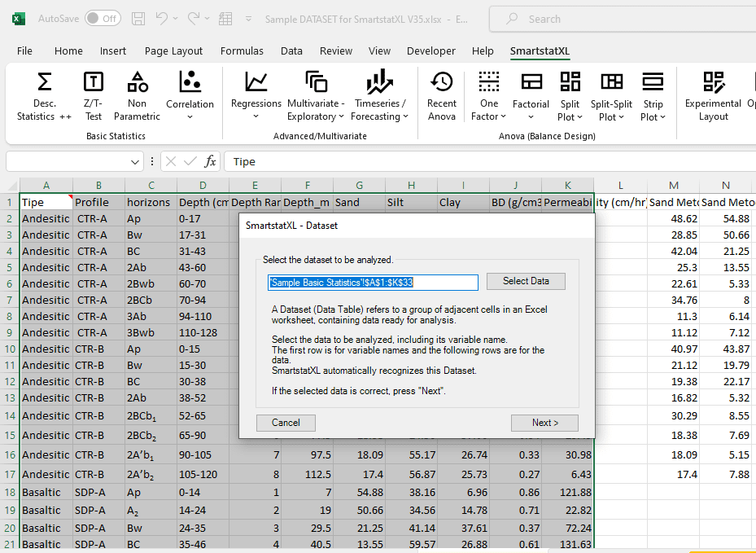This screenshot has height=553, width=756.
Task: Click the Save icon in title bar
Action: tap(138, 19)
